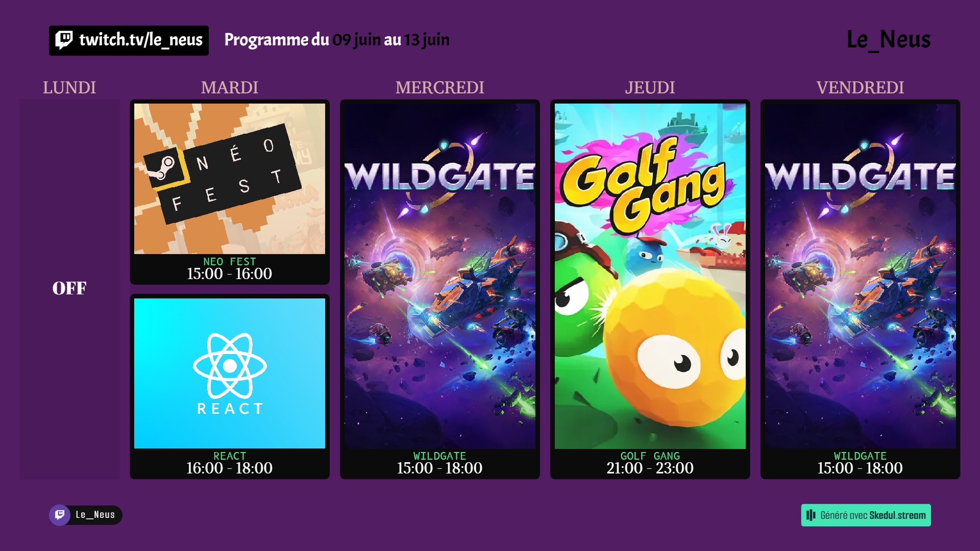The width and height of the screenshot is (980, 551).
Task: Click the purple Twitch icon beside Le_Neus
Action: point(60,515)
